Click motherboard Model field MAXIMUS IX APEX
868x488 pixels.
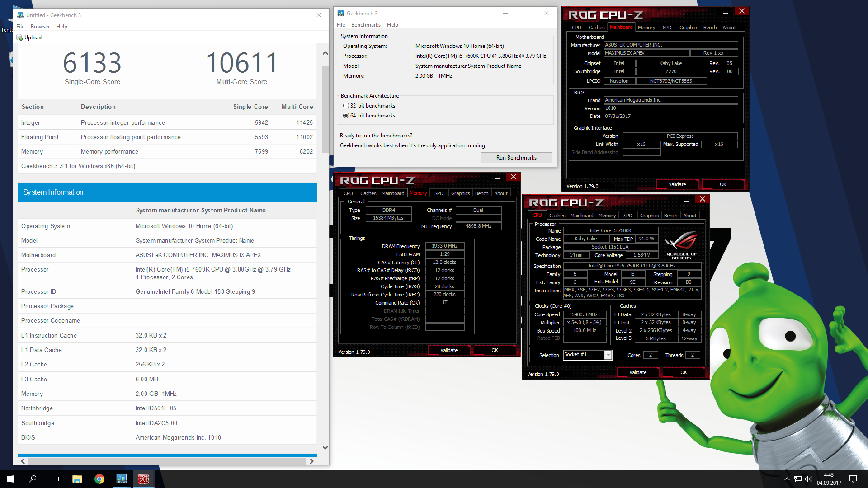click(x=646, y=53)
